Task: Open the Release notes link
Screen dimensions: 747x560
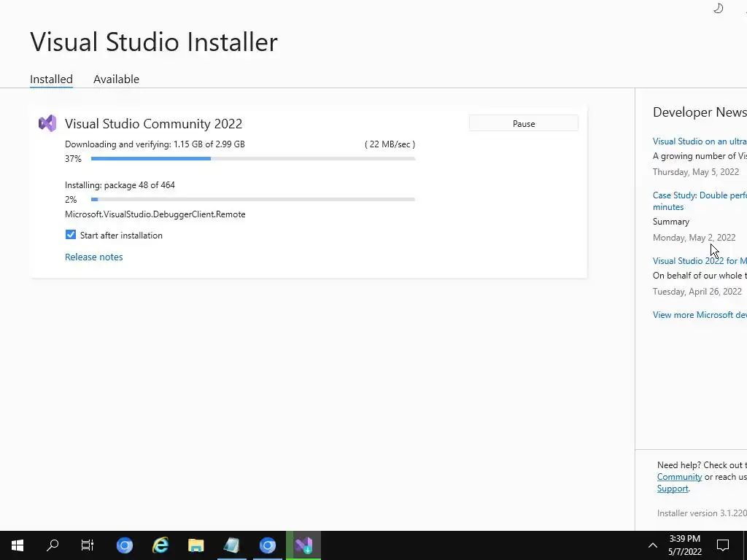Action: tap(94, 257)
